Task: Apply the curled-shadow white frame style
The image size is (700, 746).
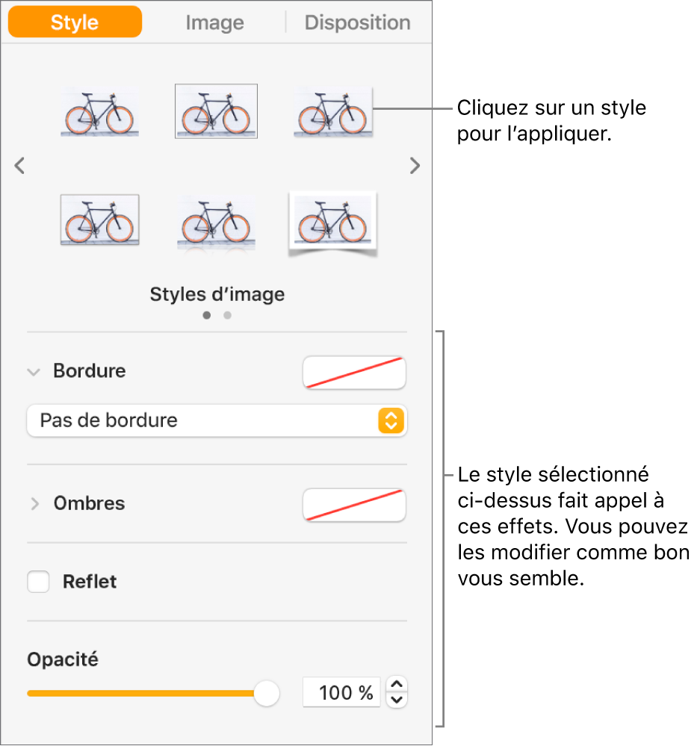Action: tap(332, 221)
